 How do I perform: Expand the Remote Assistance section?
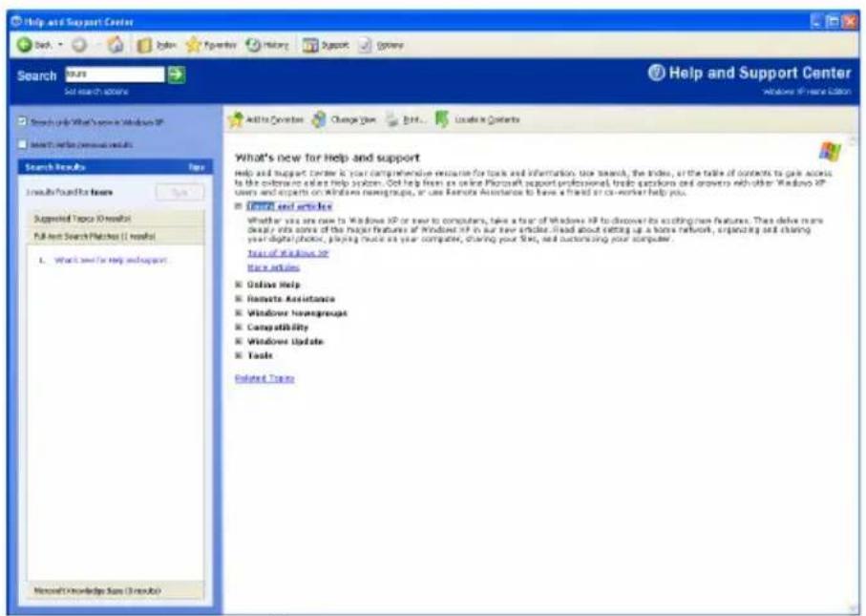[239, 299]
